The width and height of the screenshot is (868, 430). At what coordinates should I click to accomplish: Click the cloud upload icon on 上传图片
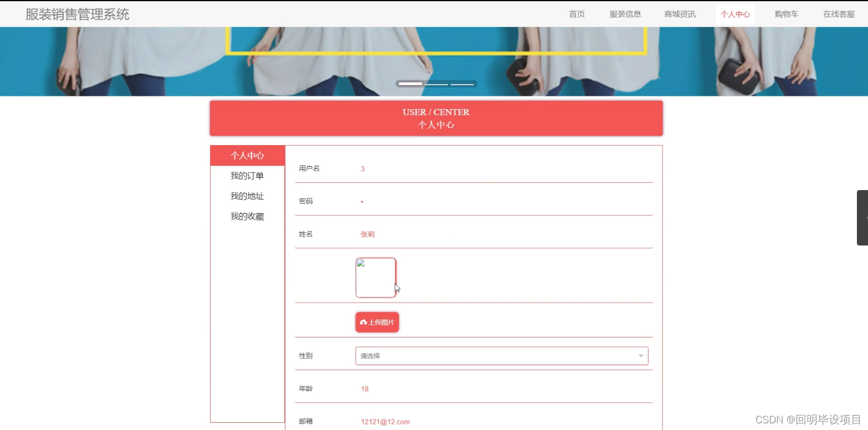pyautogui.click(x=364, y=322)
